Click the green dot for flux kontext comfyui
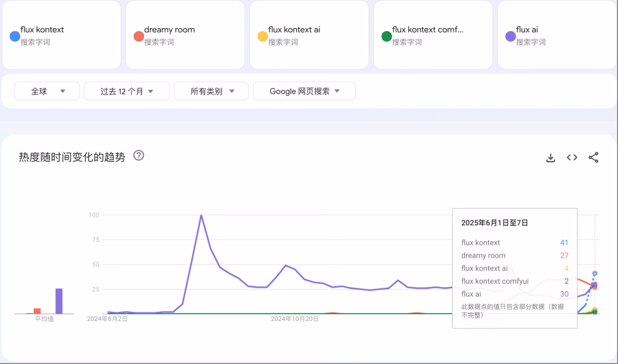This screenshot has width=618, height=364. pyautogui.click(x=387, y=36)
